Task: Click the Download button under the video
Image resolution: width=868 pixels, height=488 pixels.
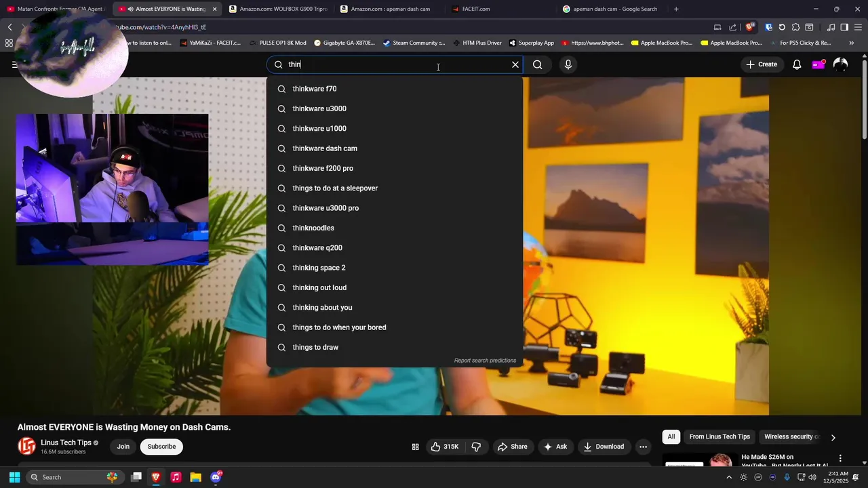Action: (x=604, y=447)
